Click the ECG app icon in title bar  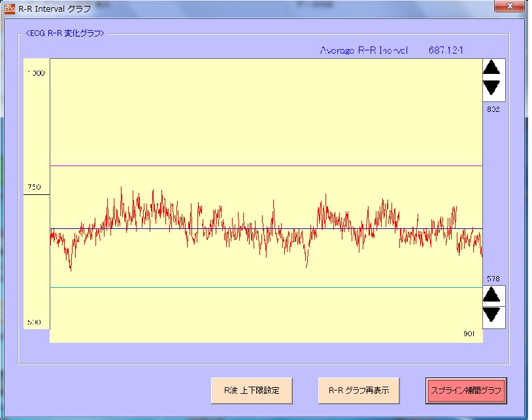point(10,9)
